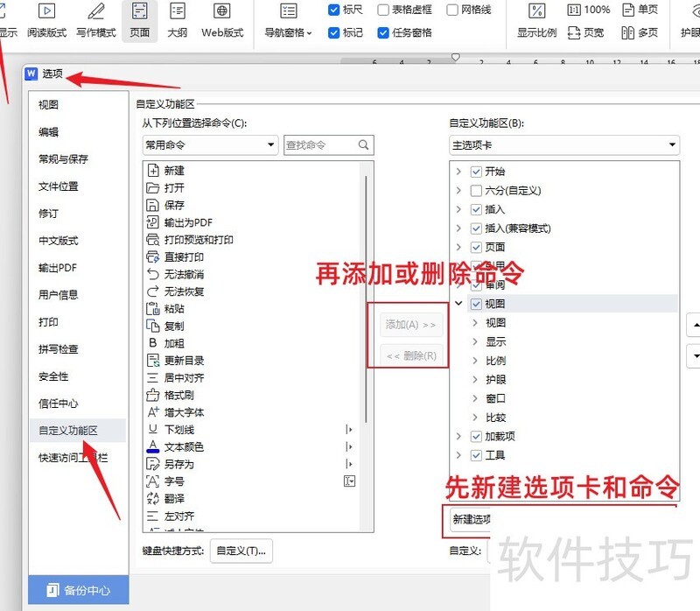Select the 输出为PDF command
Image resolution: width=700 pixels, height=611 pixels.
[252, 222]
